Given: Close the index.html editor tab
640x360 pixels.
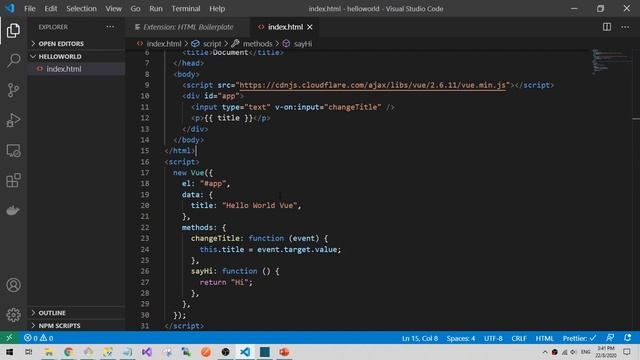Looking at the screenshot, I should point(310,27).
